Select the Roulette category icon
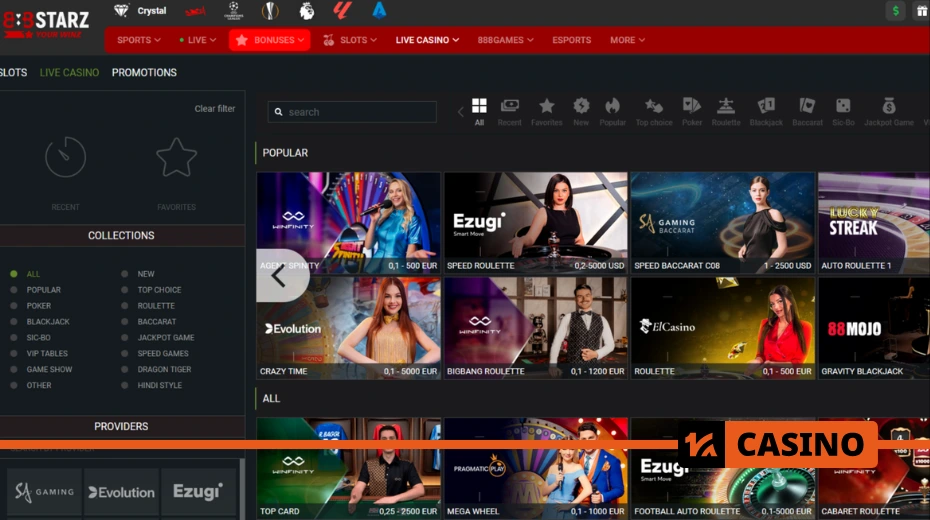930x520 pixels. click(x=726, y=111)
